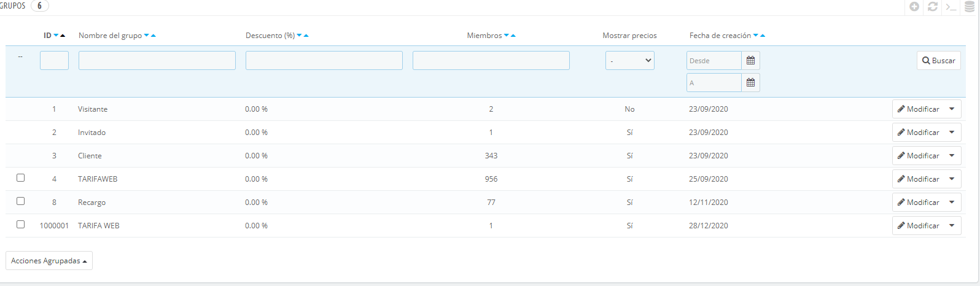This screenshot has width=980, height=286.
Task: Sort Fecha de creación descending
Action: tap(756, 36)
